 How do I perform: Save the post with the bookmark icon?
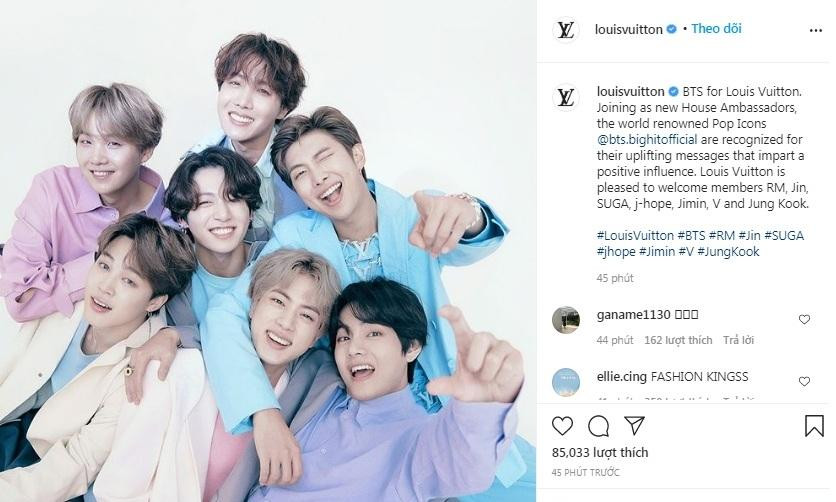[x=814, y=426]
